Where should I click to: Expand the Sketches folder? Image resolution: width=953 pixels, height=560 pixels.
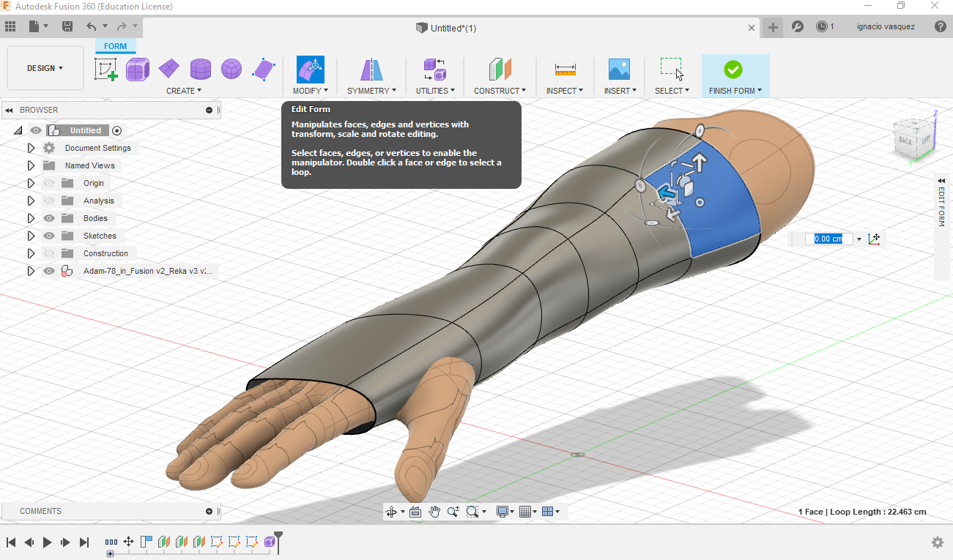31,236
